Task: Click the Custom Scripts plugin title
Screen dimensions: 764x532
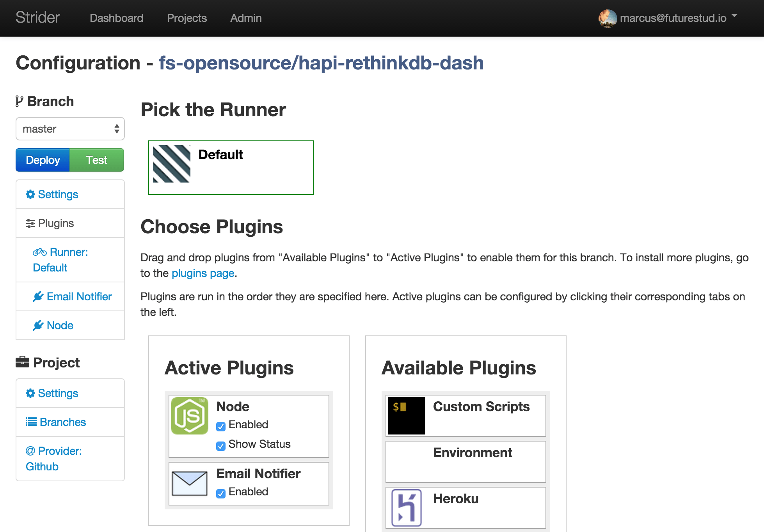Action: [481, 406]
